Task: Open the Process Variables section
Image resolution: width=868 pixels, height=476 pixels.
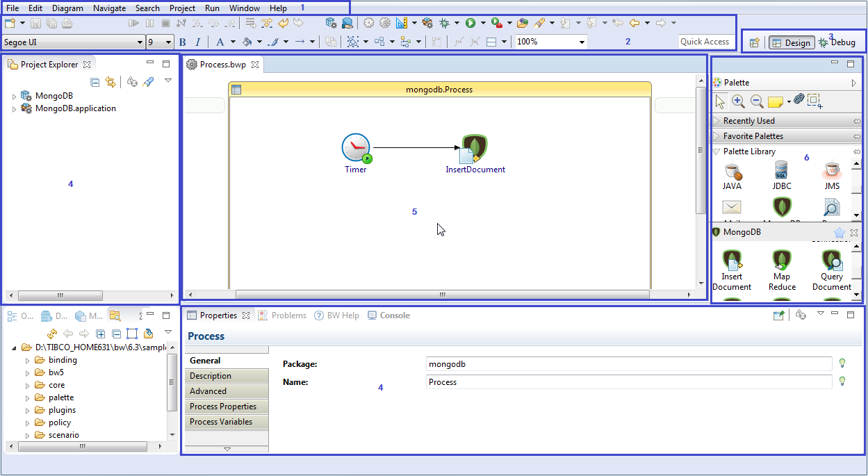Action: (x=221, y=422)
